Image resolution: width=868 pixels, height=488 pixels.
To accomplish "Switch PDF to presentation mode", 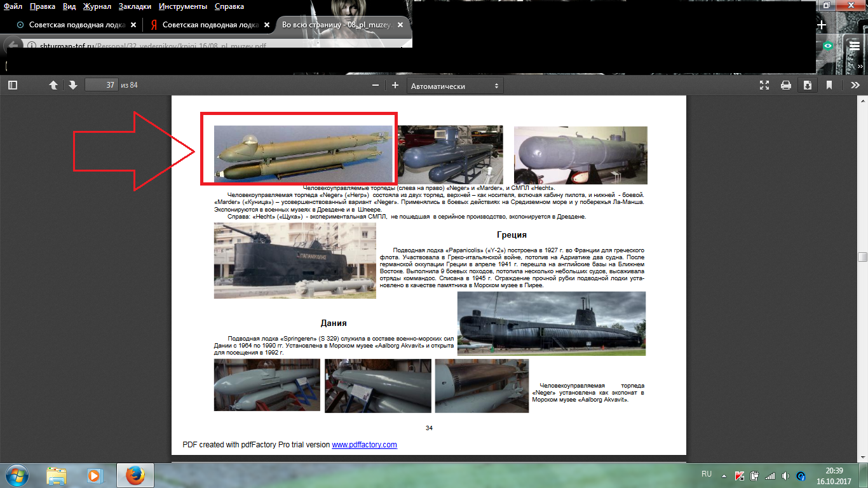I will [x=764, y=85].
